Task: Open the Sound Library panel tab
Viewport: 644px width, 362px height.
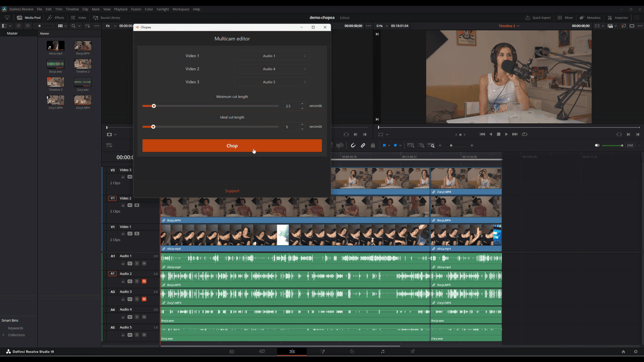Action: (107, 18)
